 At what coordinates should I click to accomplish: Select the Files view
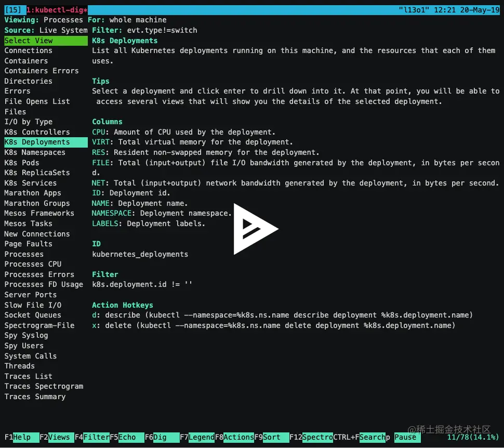[x=15, y=112]
